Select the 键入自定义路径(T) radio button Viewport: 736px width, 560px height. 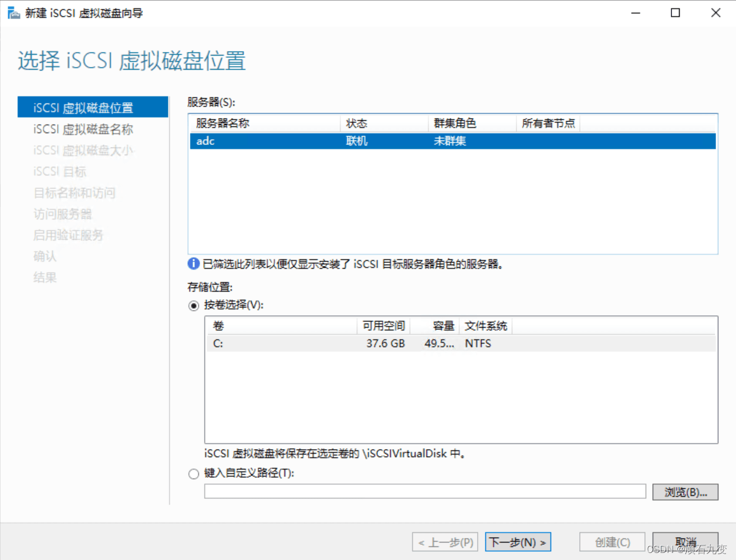[194, 474]
